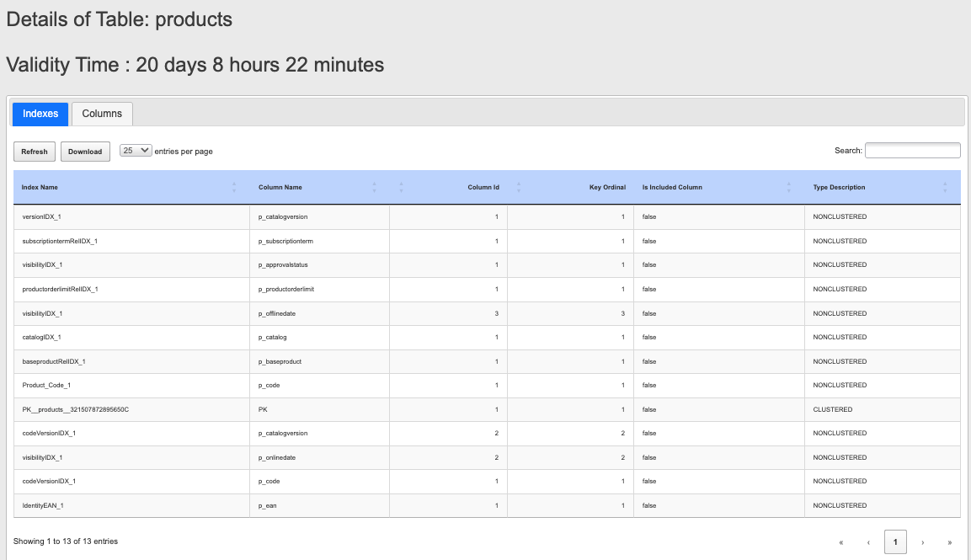Select the PK__products__321507872895650C cell

click(132, 409)
